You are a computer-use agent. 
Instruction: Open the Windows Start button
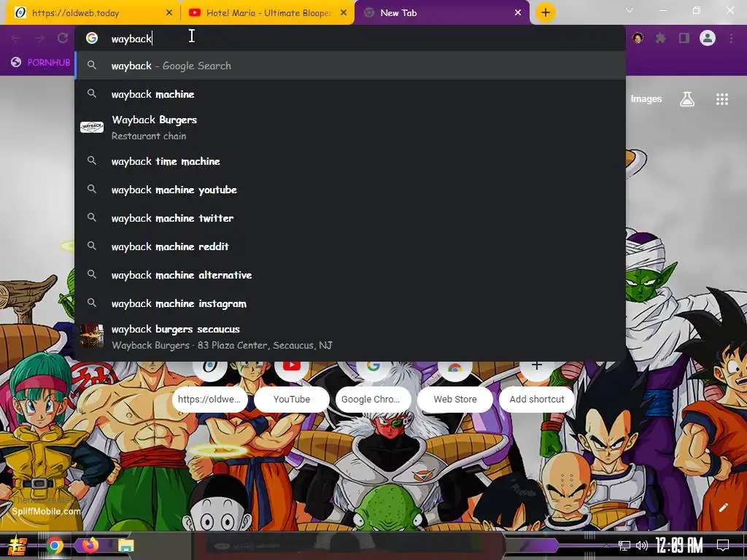pyautogui.click(x=17, y=545)
